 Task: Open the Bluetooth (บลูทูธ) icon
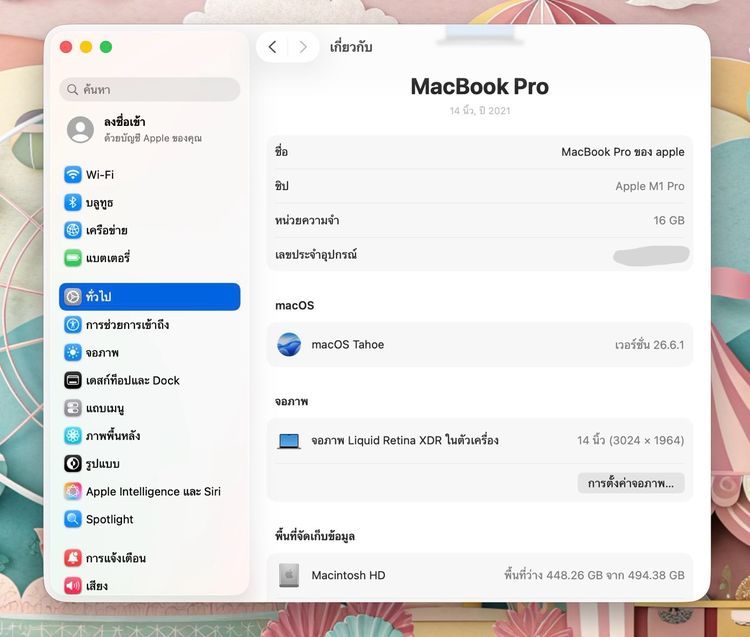pos(73,202)
